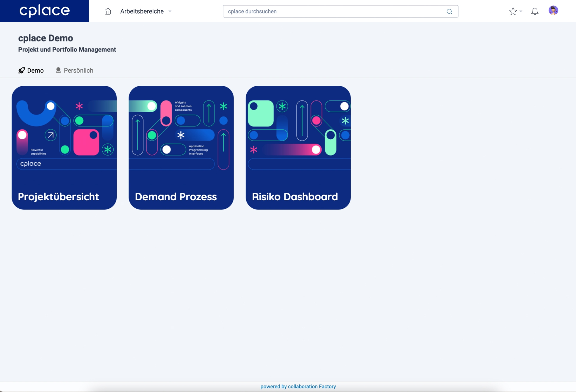Click the cplace Demo heading

tap(46, 38)
